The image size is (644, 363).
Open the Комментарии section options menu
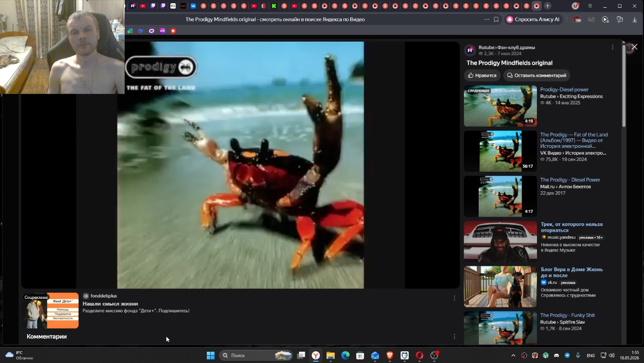454,337
